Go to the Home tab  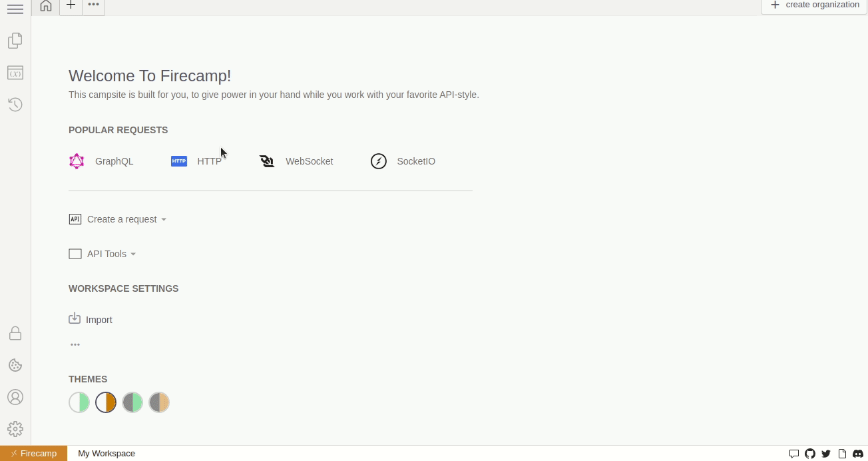(x=46, y=6)
